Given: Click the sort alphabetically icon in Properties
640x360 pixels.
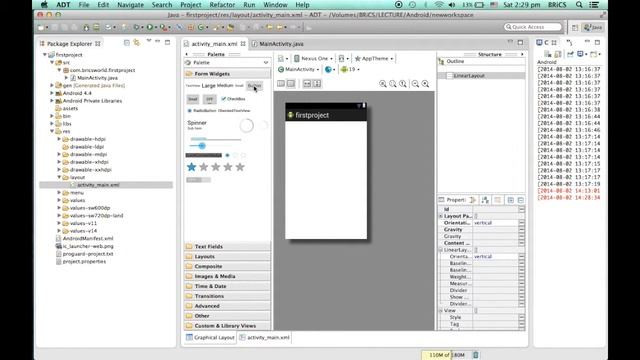Looking at the screenshot, I should (485, 200).
